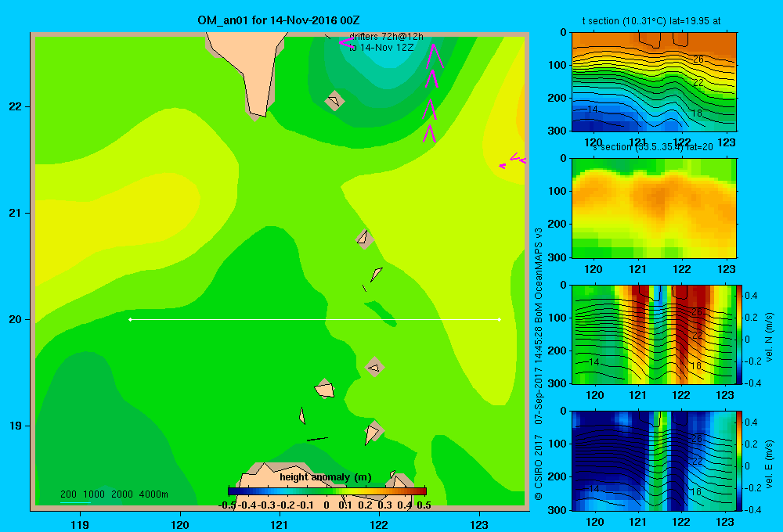Image resolution: width=783 pixels, height=532 pixels.
Task: Open the temperature section plot
Action: pos(654,82)
